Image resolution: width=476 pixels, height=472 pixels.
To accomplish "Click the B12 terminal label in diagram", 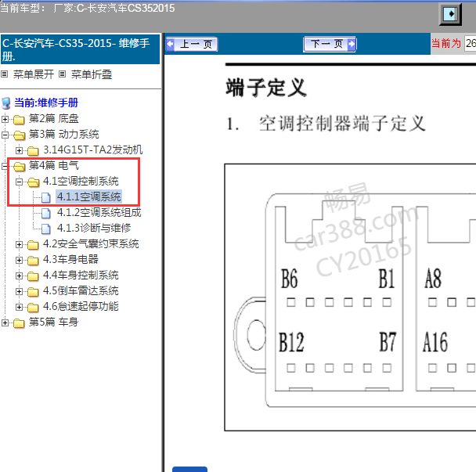I will point(291,342).
